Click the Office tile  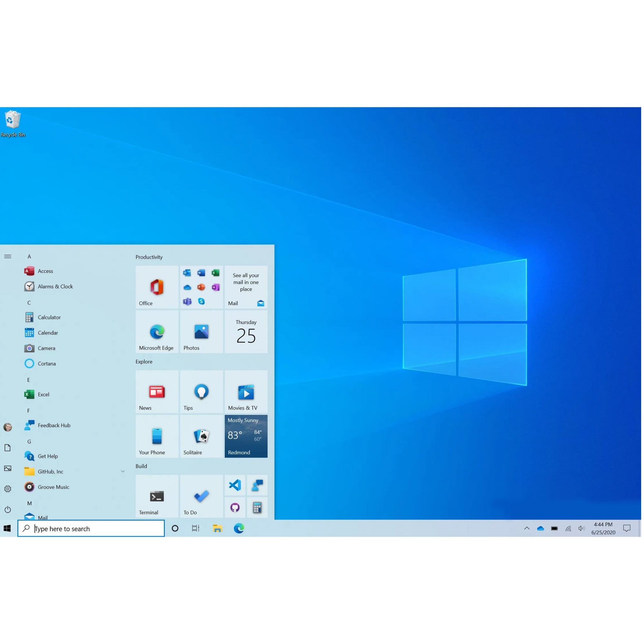click(x=157, y=287)
